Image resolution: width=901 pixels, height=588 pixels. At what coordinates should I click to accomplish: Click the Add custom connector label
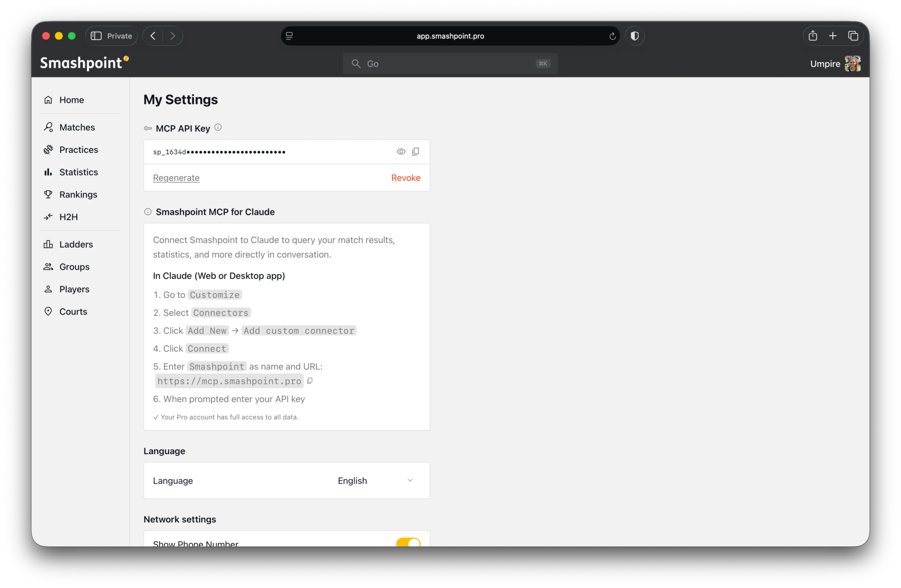pyautogui.click(x=299, y=331)
